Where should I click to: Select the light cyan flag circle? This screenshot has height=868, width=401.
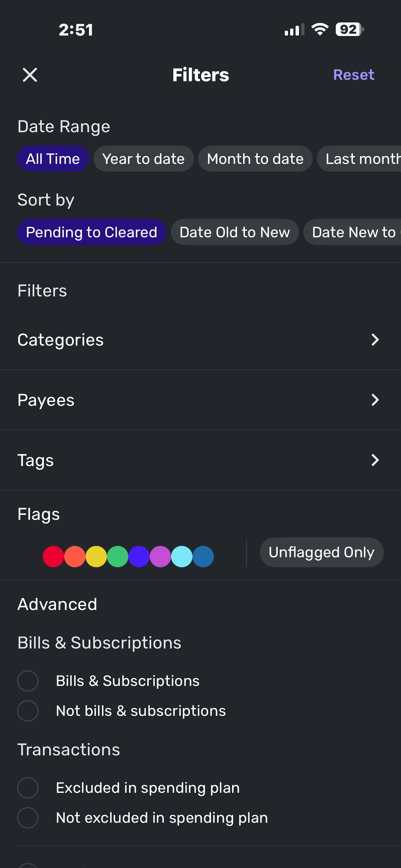tap(182, 557)
